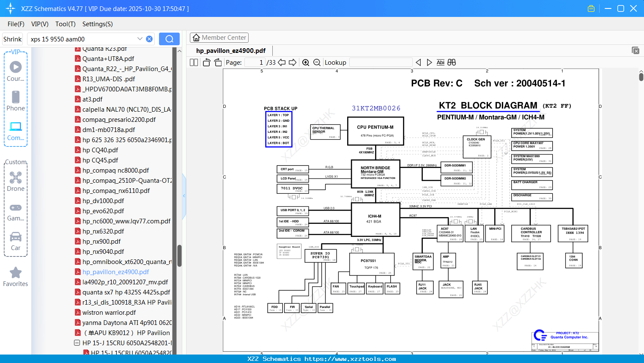The height and width of the screenshot is (363, 644).
Task: Open Phone category in sidebar
Action: [x=16, y=101]
